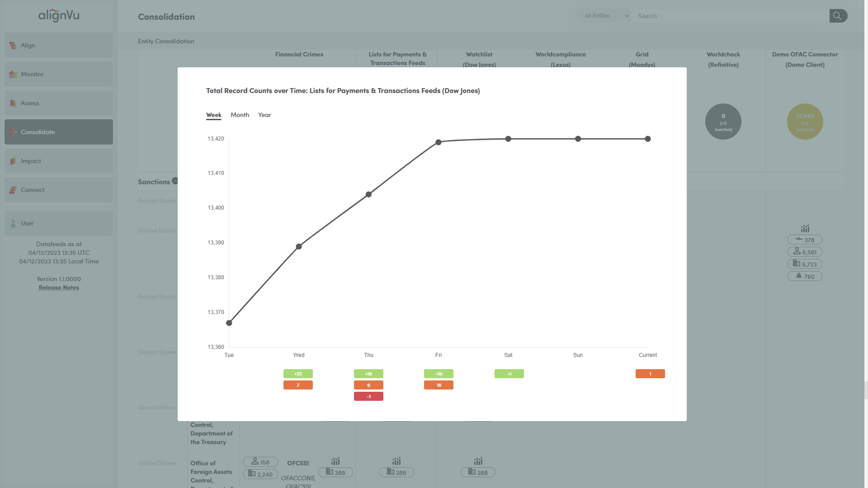868x488 pixels.
Task: Click the Financial Crimes column header
Action: [x=299, y=54]
